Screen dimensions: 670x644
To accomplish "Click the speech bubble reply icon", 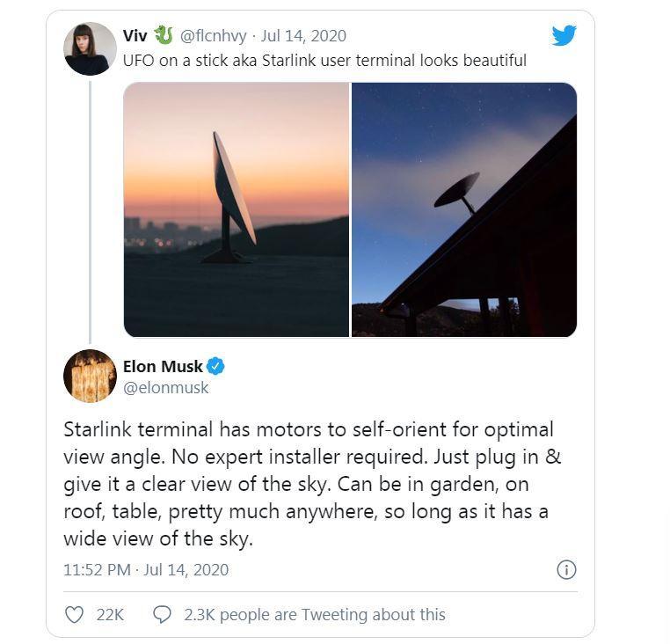I will (x=162, y=614).
